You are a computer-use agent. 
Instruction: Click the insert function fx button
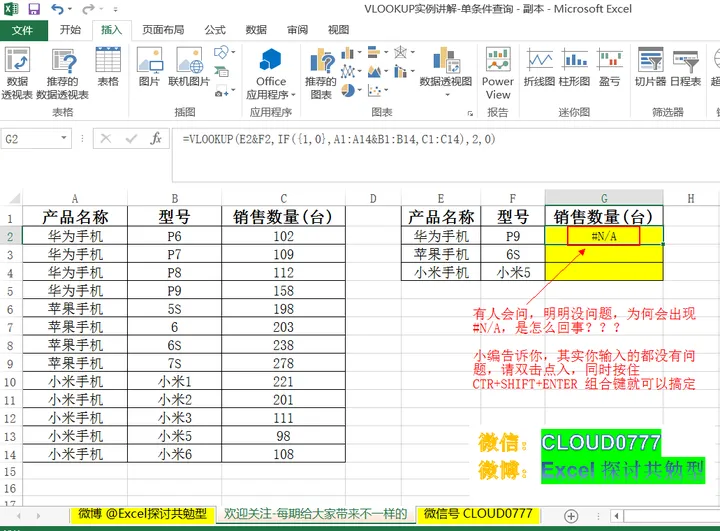tap(156, 138)
